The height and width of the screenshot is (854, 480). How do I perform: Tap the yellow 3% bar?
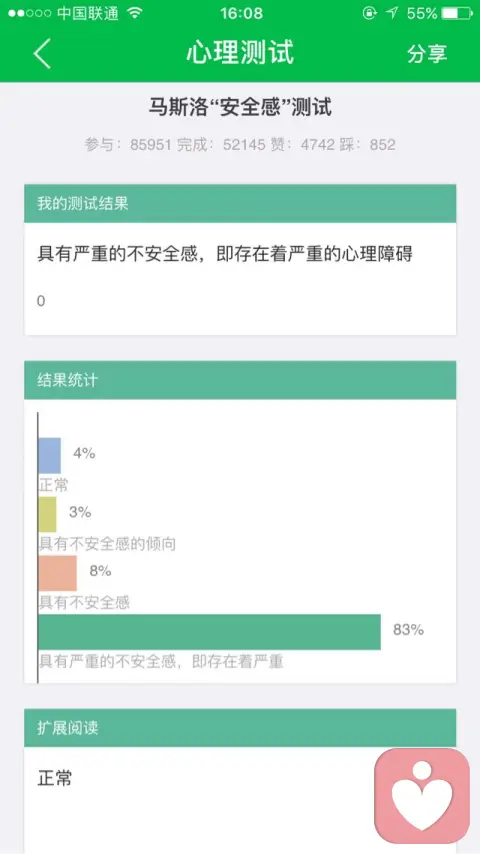47,514
